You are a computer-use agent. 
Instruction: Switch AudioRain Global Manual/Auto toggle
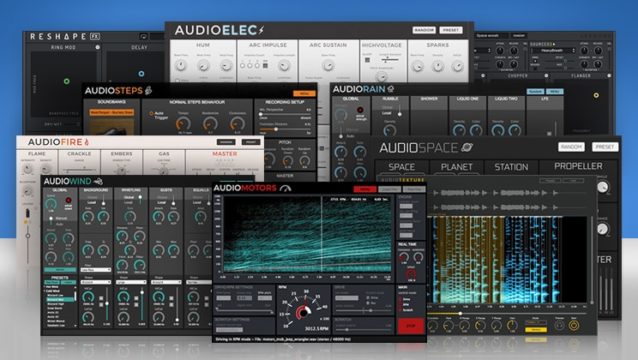click(341, 133)
